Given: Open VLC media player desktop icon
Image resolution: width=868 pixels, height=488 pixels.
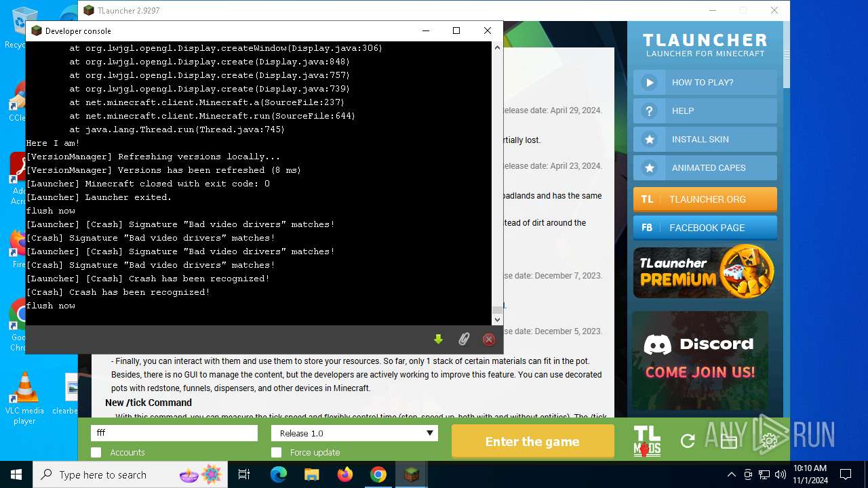Looking at the screenshot, I should tap(24, 399).
